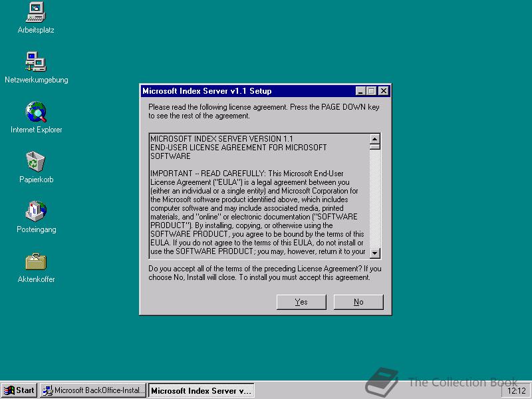
Task: Click the license scrollbar thumb
Action: click(374, 147)
